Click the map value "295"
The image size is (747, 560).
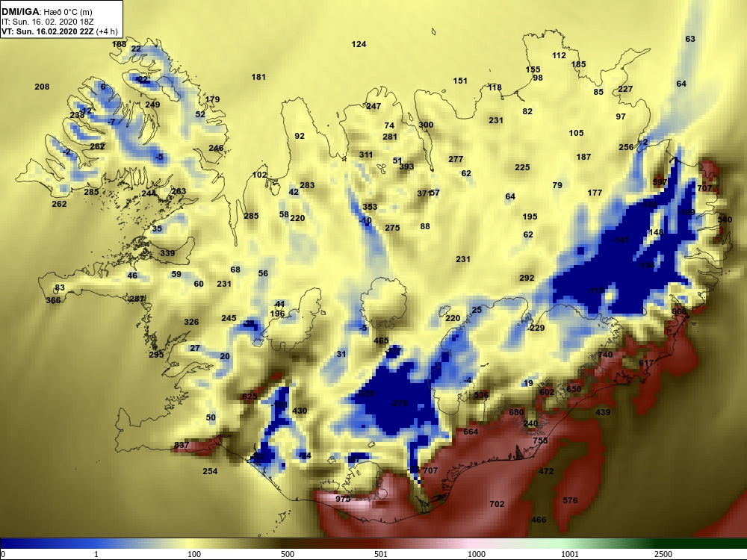(x=156, y=355)
